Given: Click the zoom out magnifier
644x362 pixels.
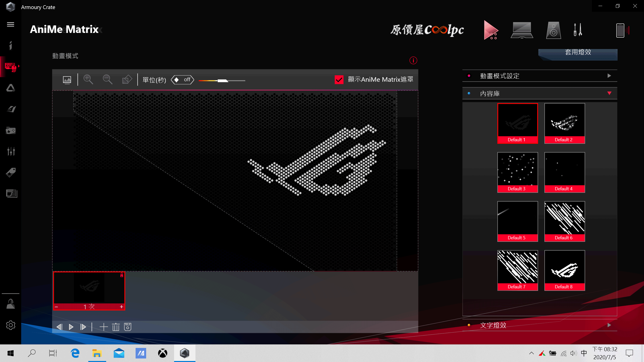Looking at the screenshot, I should [x=108, y=79].
